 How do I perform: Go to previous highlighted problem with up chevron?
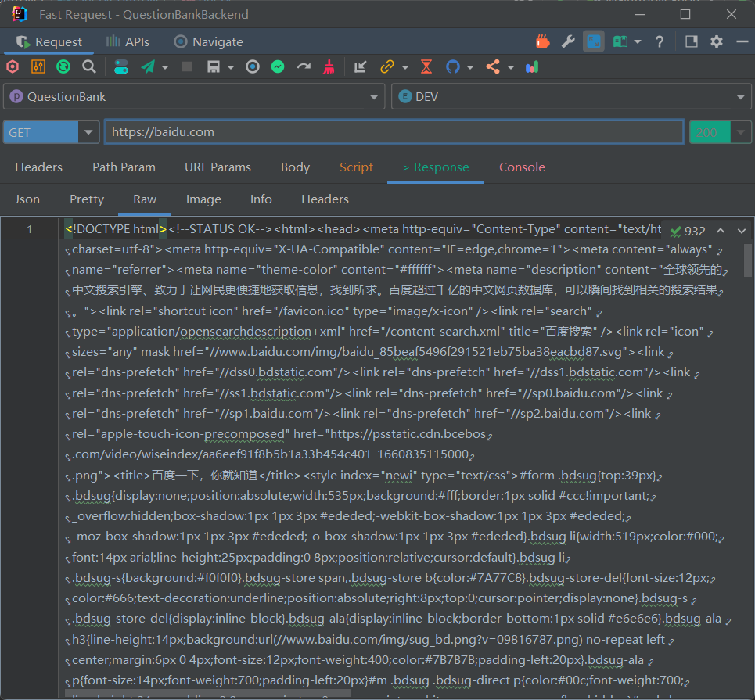click(721, 231)
